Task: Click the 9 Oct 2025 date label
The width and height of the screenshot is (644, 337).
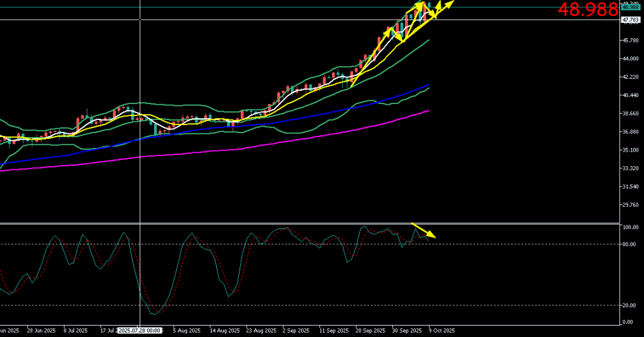Action: [441, 331]
